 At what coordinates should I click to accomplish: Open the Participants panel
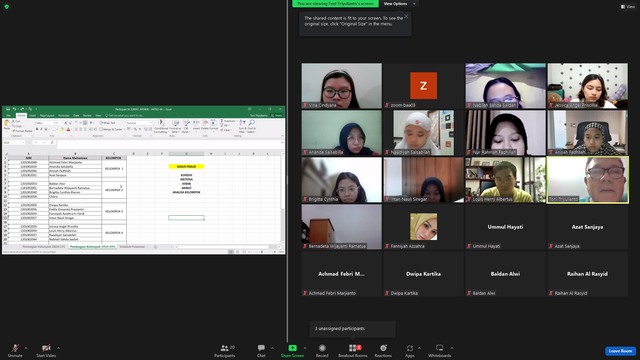[224, 350]
